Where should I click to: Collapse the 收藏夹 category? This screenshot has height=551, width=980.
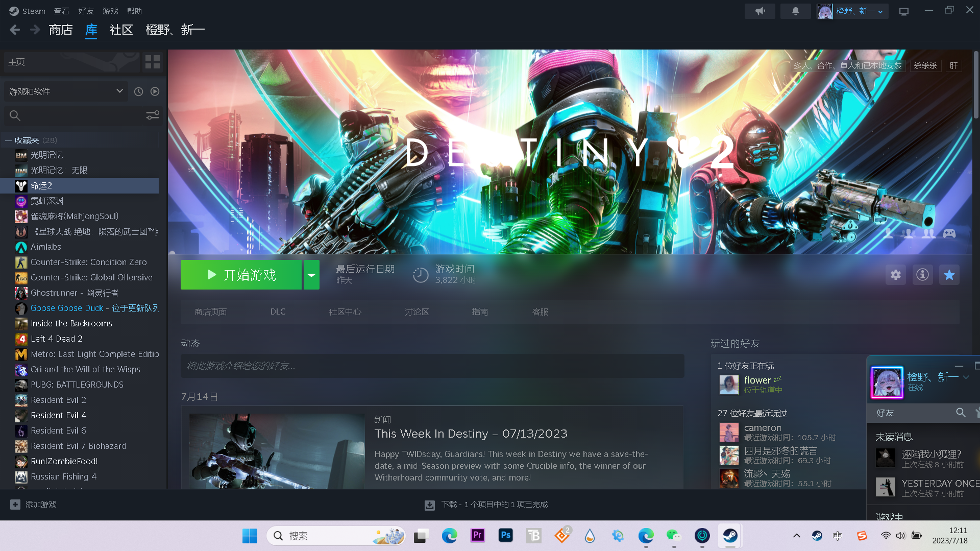[x=8, y=140]
